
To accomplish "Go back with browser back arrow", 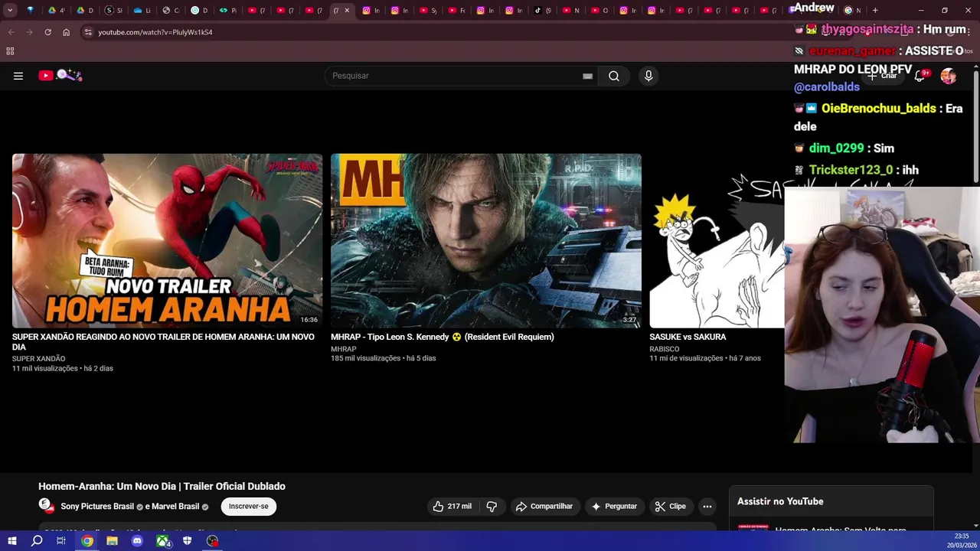I will 11,32.
